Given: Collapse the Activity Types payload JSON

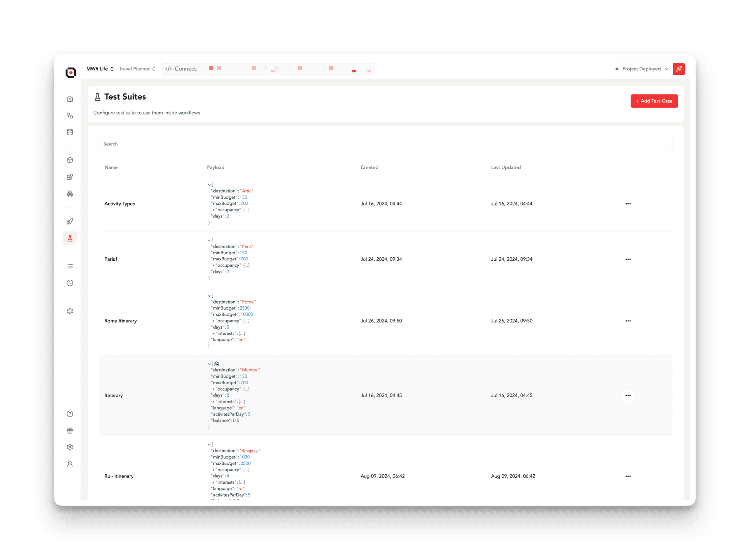Looking at the screenshot, I should pos(209,185).
